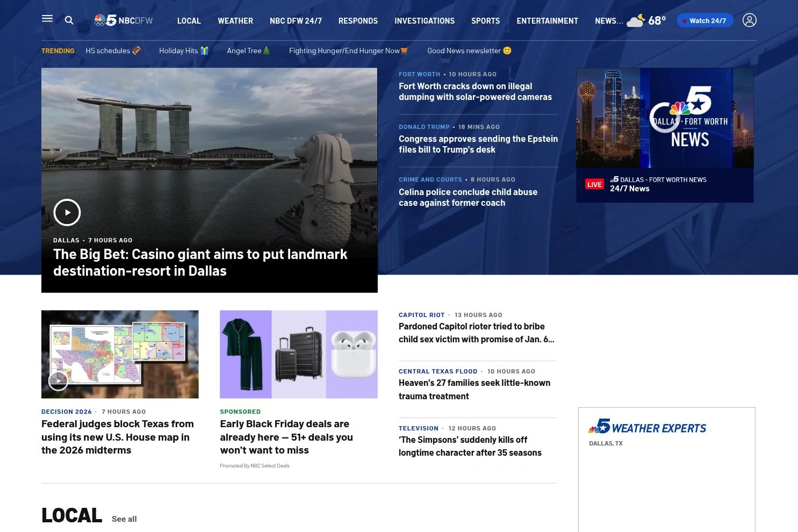Open the LOCAL menu item
The height and width of the screenshot is (532, 798).
pyautogui.click(x=189, y=20)
